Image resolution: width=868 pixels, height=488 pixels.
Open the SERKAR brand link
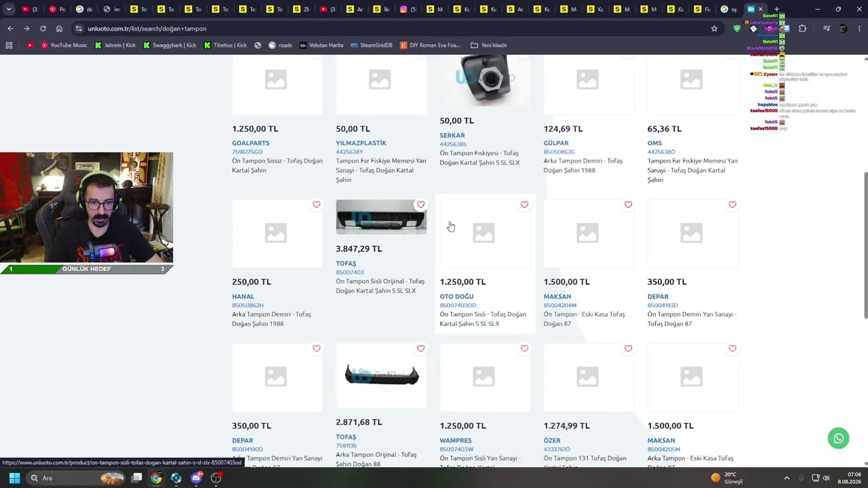(x=452, y=136)
